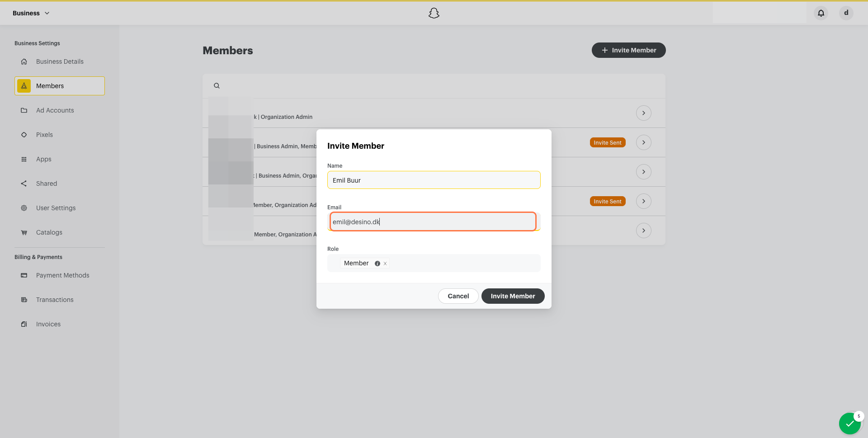Remove the Member role tag
The image size is (868, 438).
point(385,264)
